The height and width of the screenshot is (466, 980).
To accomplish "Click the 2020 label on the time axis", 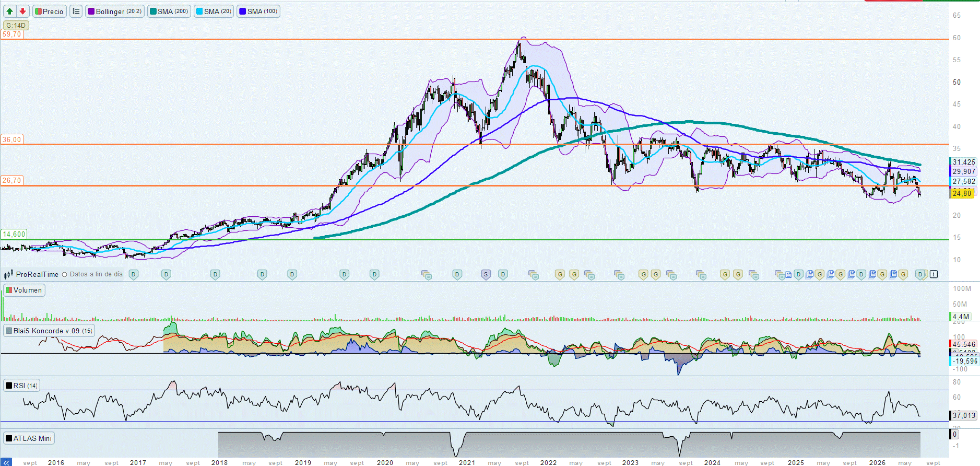I will (385, 462).
